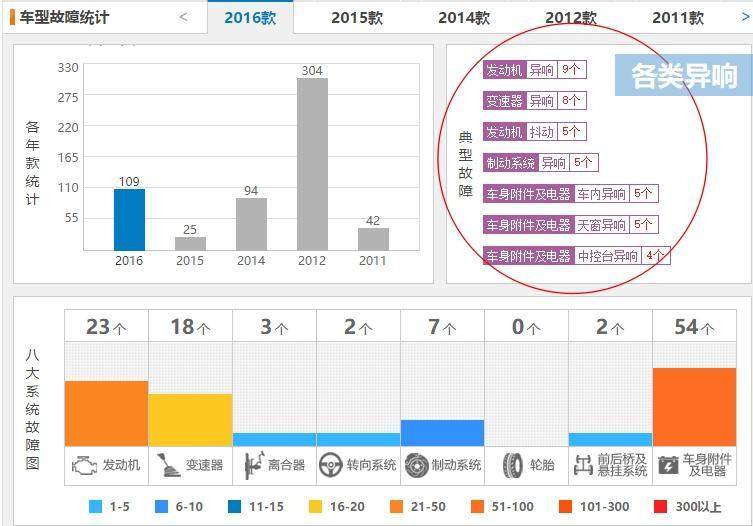
Task: Click the tire (轮胎) icon
Action: 513,465
